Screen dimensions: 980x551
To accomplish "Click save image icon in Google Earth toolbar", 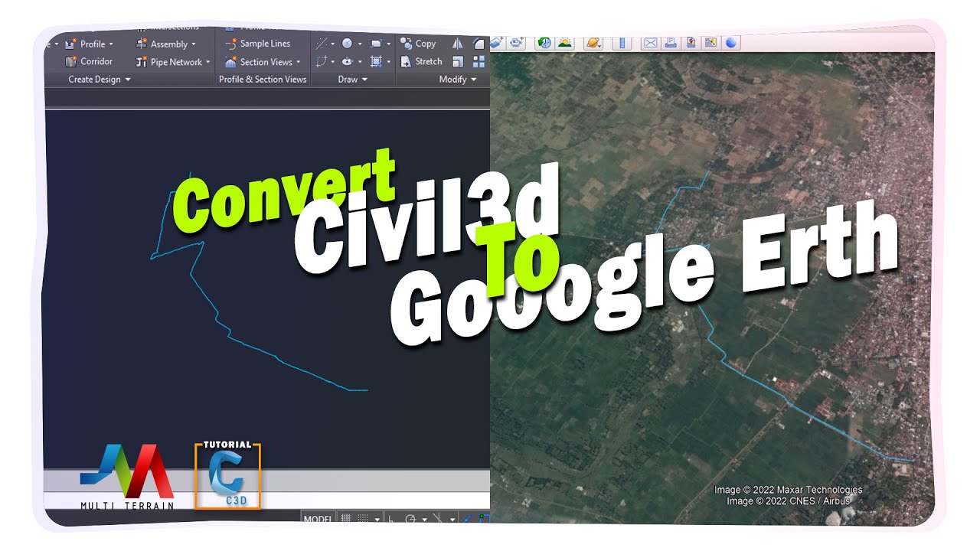I will [691, 43].
